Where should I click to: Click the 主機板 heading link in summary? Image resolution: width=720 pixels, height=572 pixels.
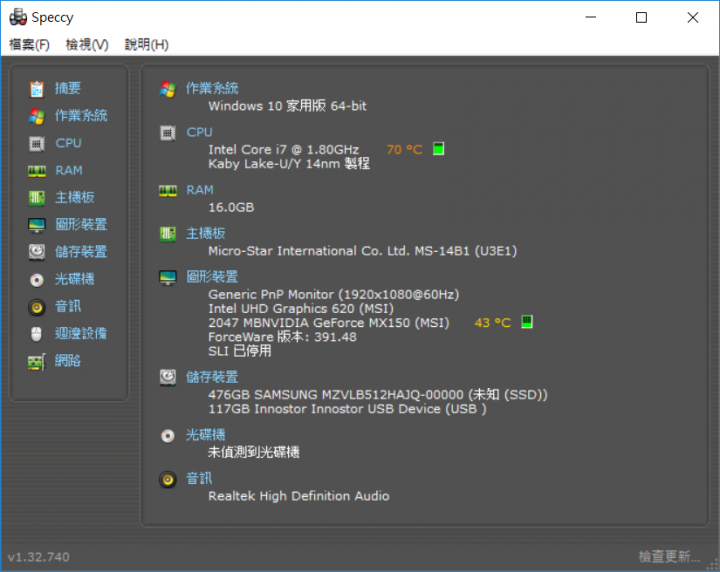pyautogui.click(x=206, y=233)
